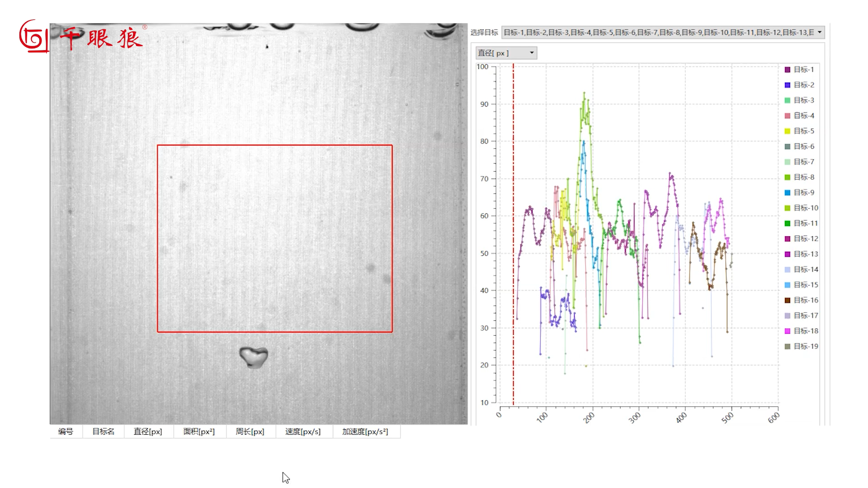Click the 目标-18 magenta legend swatch
The image size is (868, 488).
[x=788, y=331]
